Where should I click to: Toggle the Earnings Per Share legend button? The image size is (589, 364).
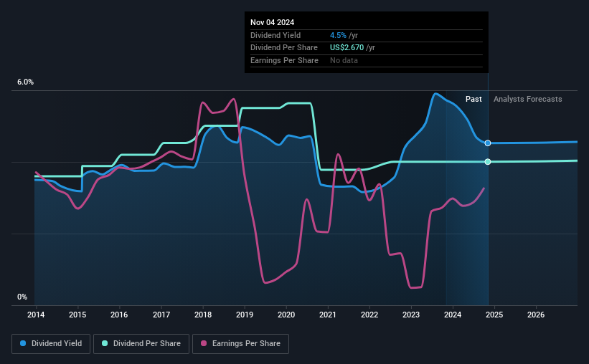click(x=241, y=344)
